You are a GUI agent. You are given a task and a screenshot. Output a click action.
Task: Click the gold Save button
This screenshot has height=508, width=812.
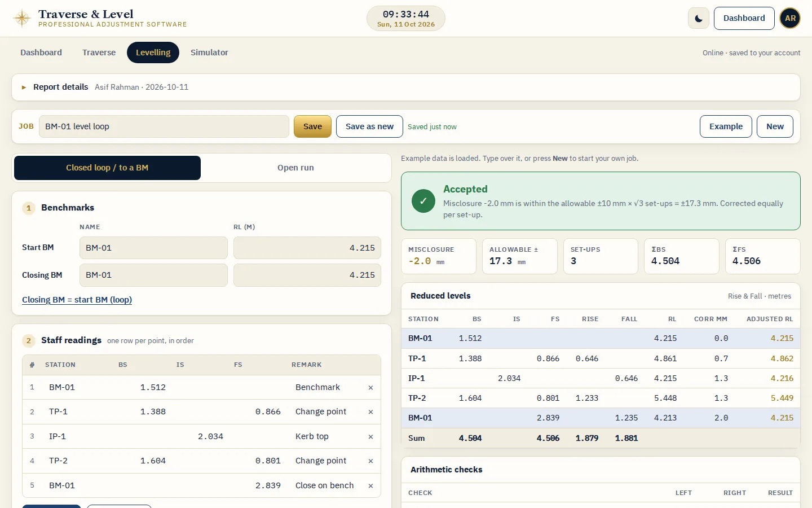pos(312,126)
